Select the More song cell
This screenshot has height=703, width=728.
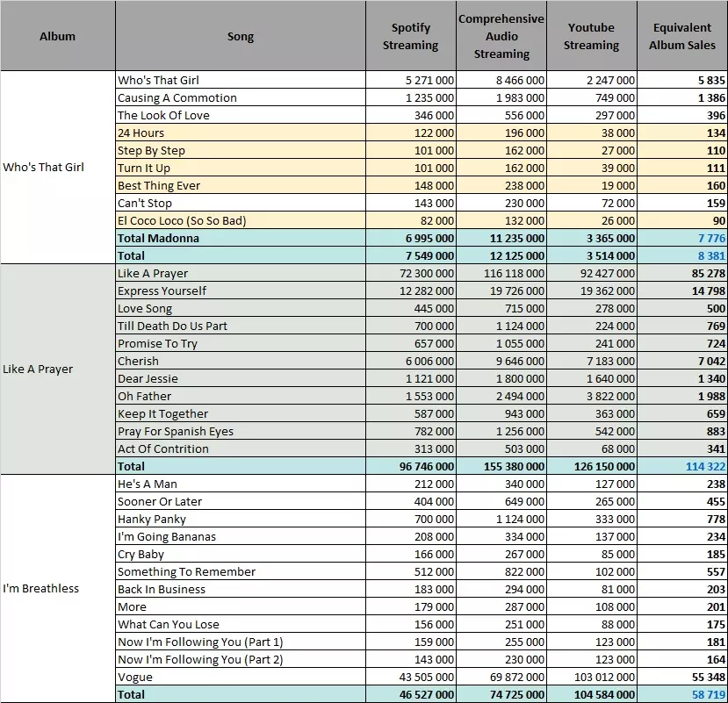[241, 607]
